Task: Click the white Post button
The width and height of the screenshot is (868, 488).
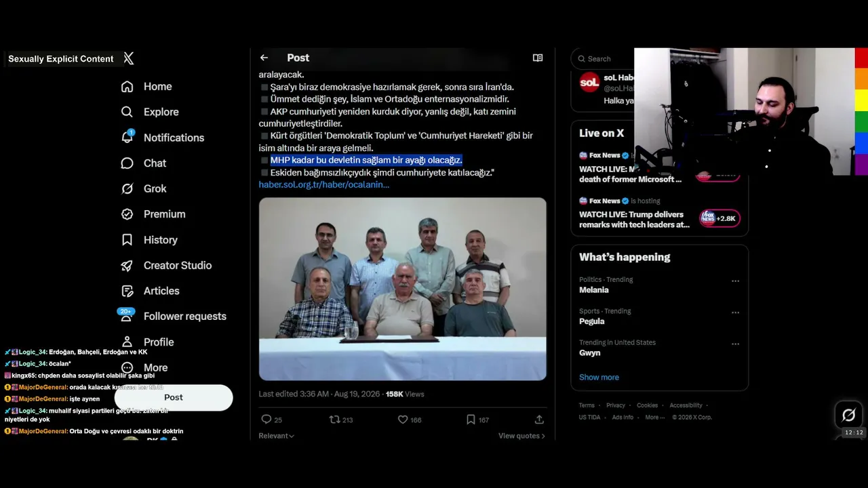Action: tap(174, 398)
